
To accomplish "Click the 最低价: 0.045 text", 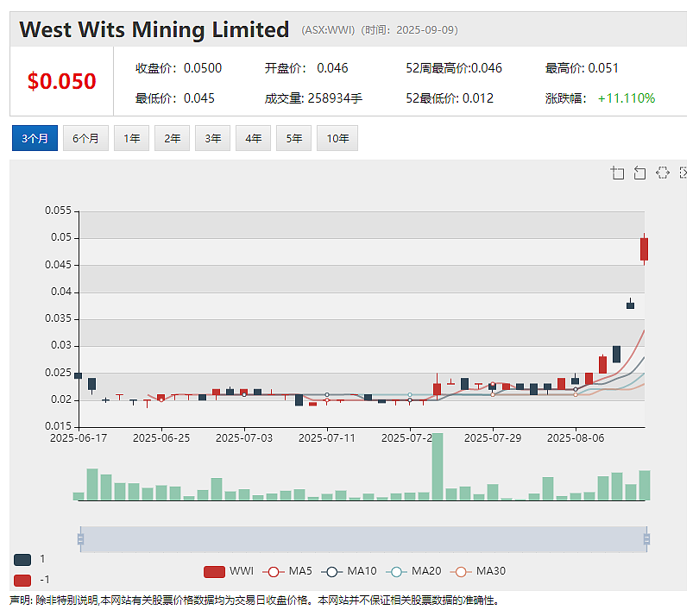I will [174, 98].
